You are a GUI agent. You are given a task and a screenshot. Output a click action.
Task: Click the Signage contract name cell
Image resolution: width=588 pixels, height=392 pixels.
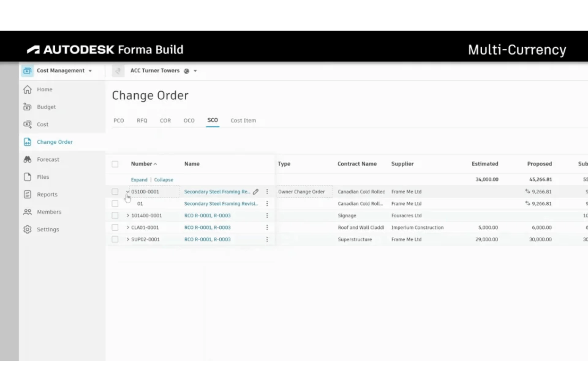(347, 215)
